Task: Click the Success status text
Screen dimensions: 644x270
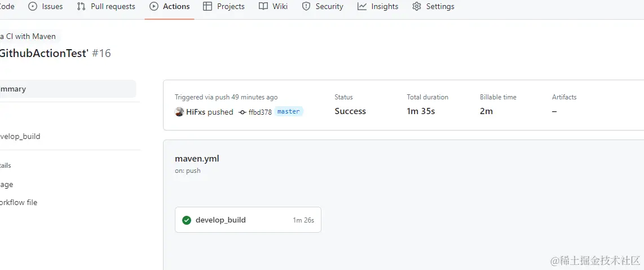Action: coord(350,111)
